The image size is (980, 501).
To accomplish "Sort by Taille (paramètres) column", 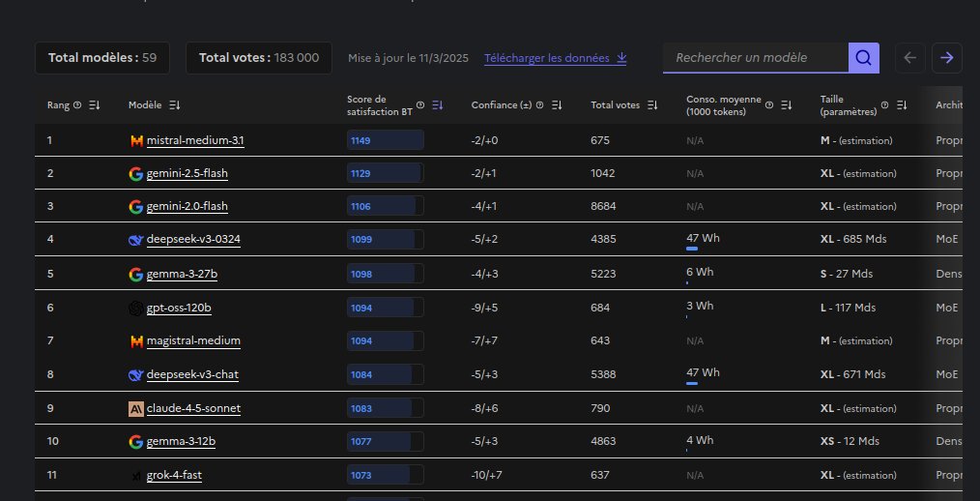I will coord(902,105).
